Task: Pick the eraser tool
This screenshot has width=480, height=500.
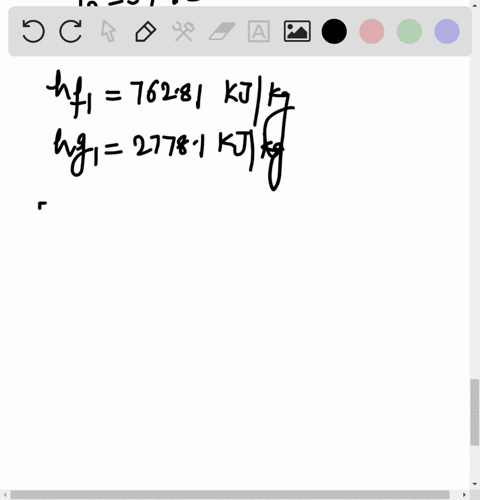Action: click(x=222, y=31)
